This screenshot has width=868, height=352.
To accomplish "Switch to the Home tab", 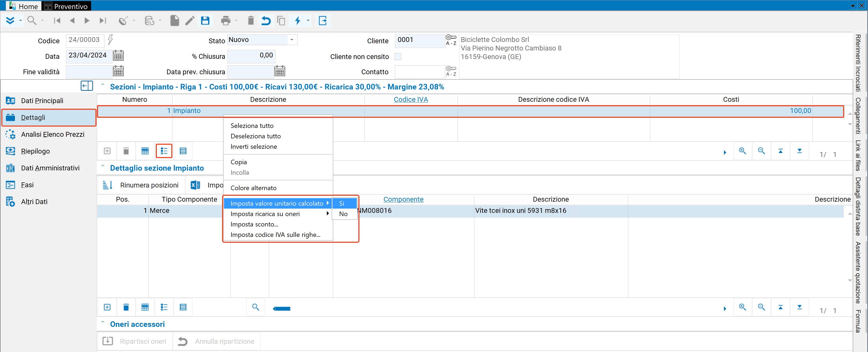I will point(23,6).
